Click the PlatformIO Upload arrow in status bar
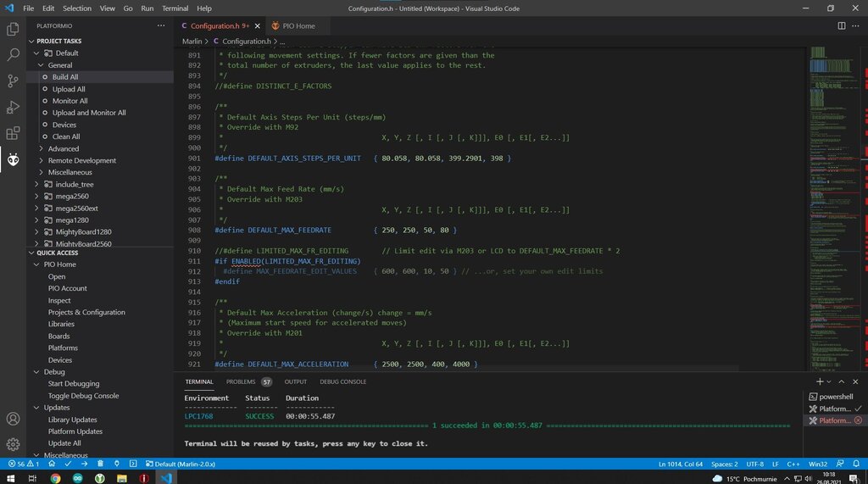Screen dimensions: 868x484 (85, 464)
